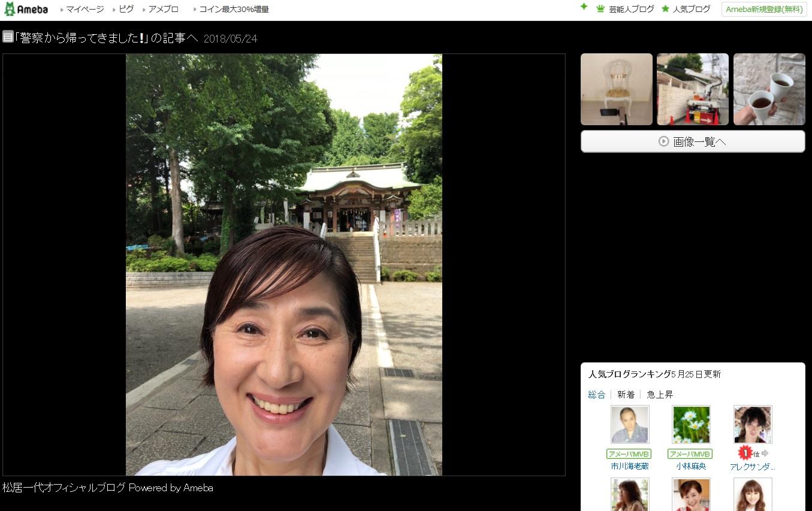812x511 pixels.
Task: Open 小林麻央 daisy flower avatar
Action: click(691, 424)
